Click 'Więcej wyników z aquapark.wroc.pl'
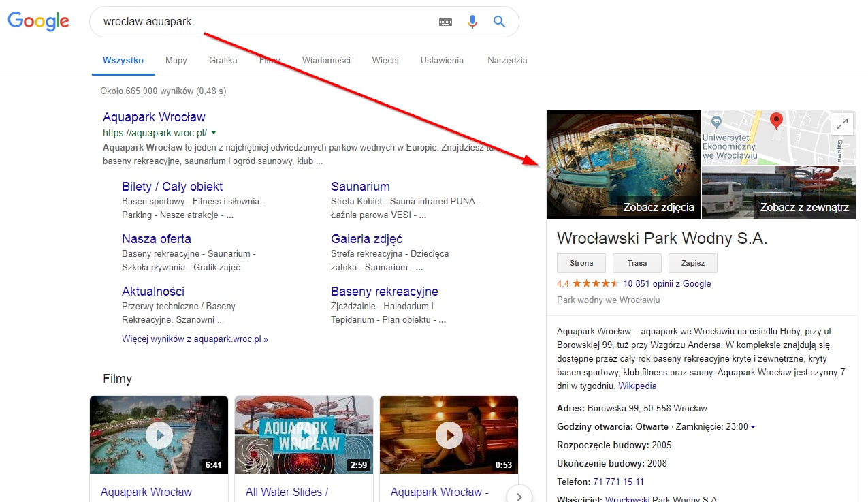868x502 pixels. pyautogui.click(x=195, y=339)
